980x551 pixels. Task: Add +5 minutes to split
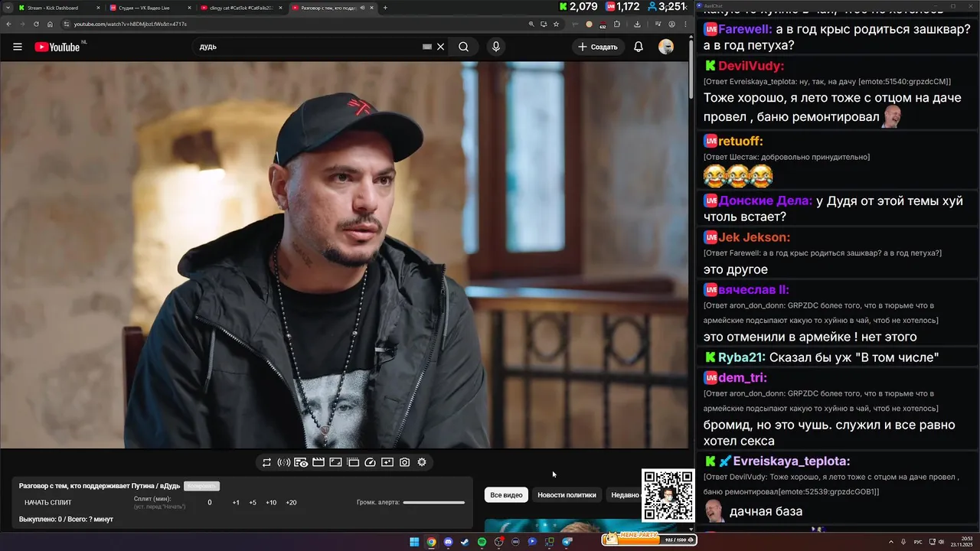pos(253,503)
